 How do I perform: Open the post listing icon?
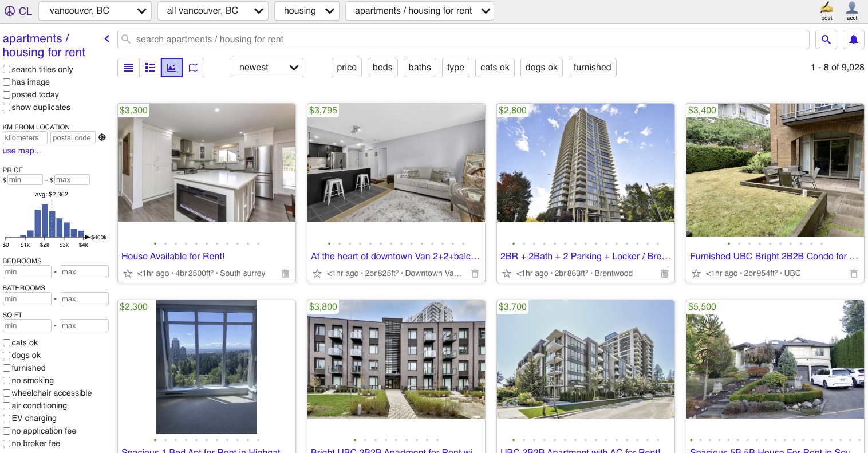(827, 11)
